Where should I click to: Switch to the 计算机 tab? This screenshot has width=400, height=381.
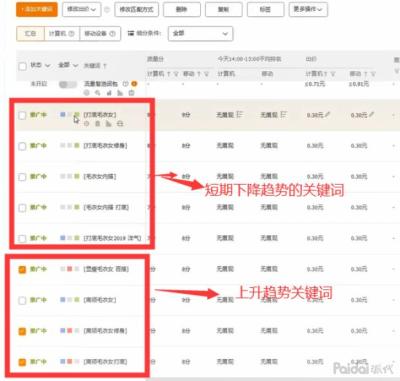[x=62, y=34]
